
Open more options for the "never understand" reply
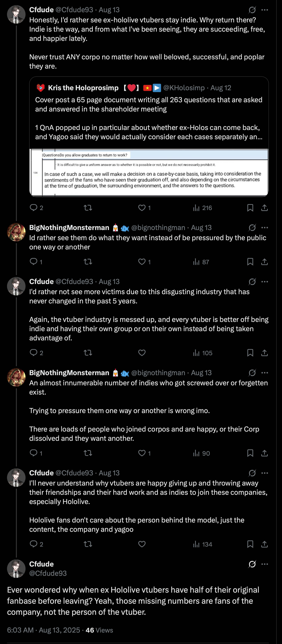pos(264,473)
